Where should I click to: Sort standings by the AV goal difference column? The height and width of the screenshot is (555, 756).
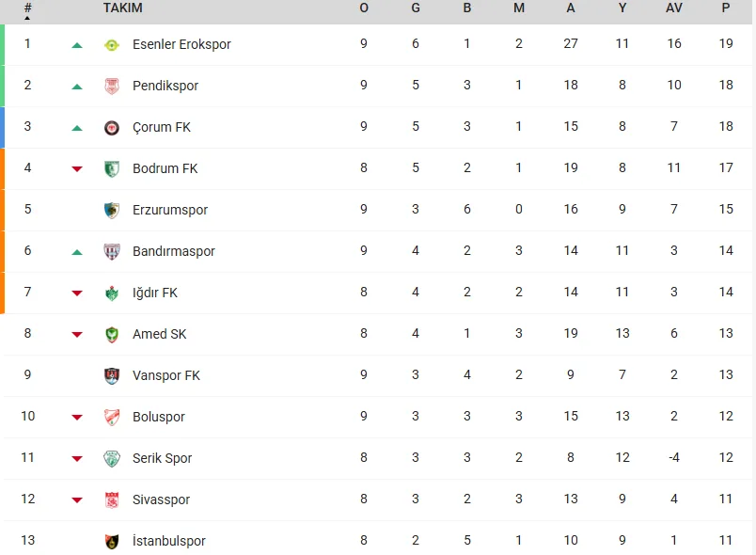tap(673, 8)
